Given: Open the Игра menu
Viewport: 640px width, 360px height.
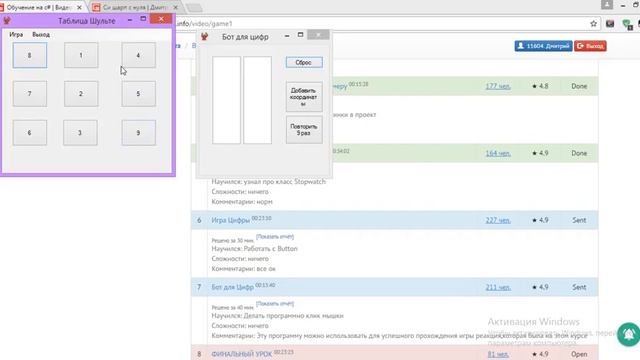Looking at the screenshot, I should (16, 35).
